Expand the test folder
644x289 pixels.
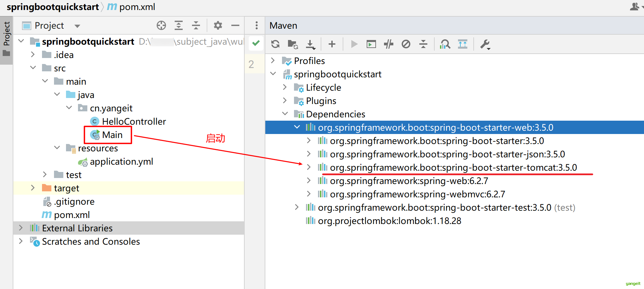[x=45, y=174]
